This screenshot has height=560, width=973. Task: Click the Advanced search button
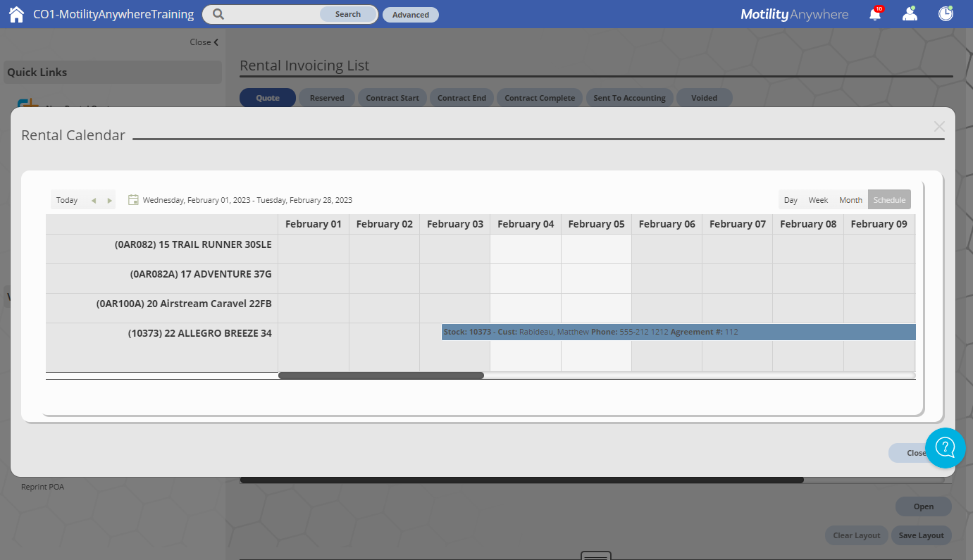(411, 15)
